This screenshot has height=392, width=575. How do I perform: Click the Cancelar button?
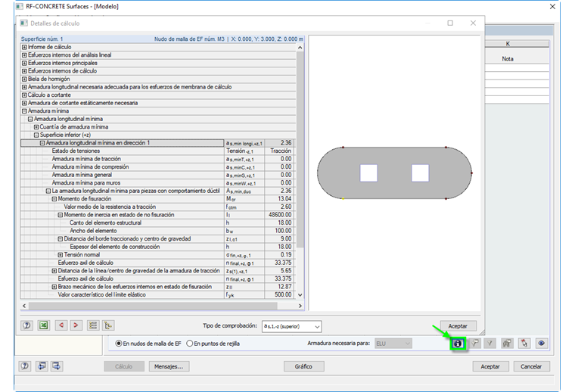coord(531,366)
